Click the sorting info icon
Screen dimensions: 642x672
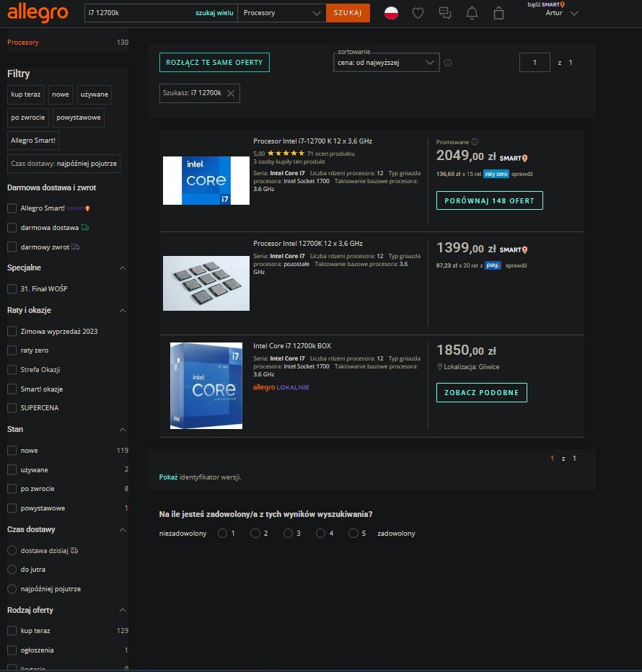click(448, 63)
